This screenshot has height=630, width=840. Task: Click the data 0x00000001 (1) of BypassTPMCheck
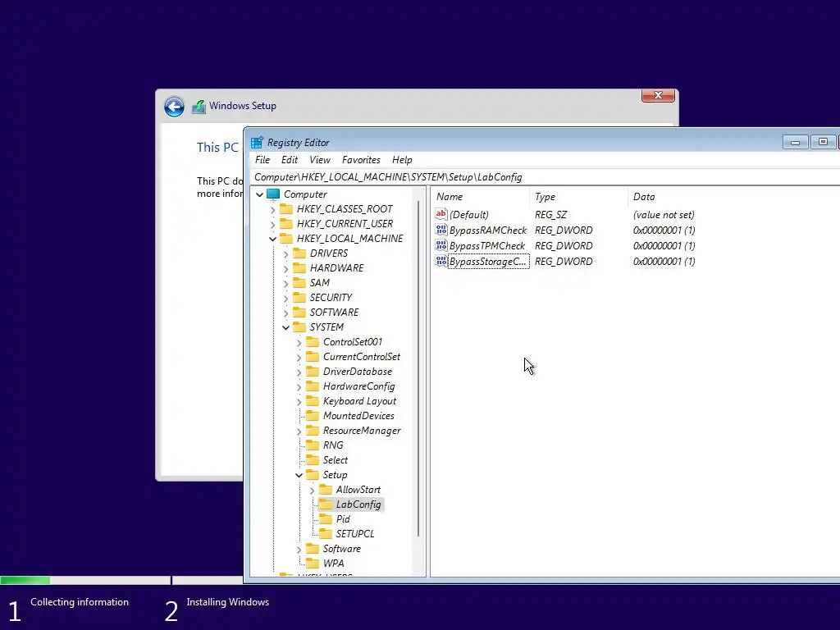[664, 246]
